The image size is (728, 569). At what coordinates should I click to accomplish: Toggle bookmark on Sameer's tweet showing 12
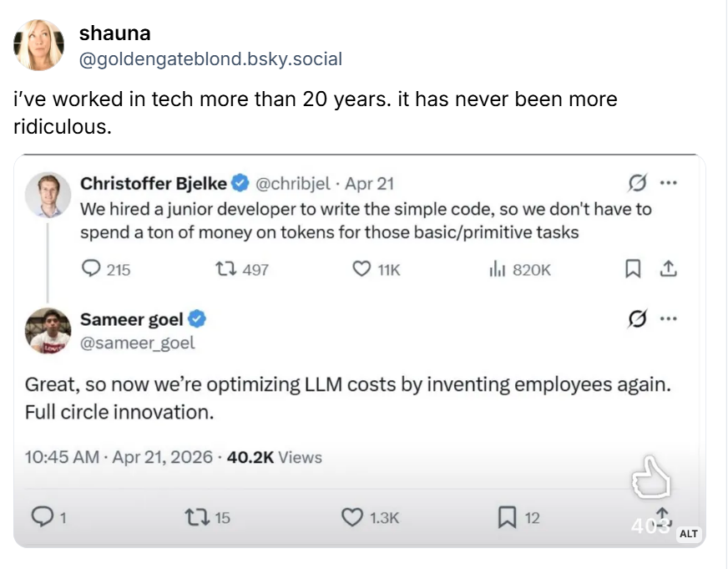(x=507, y=518)
